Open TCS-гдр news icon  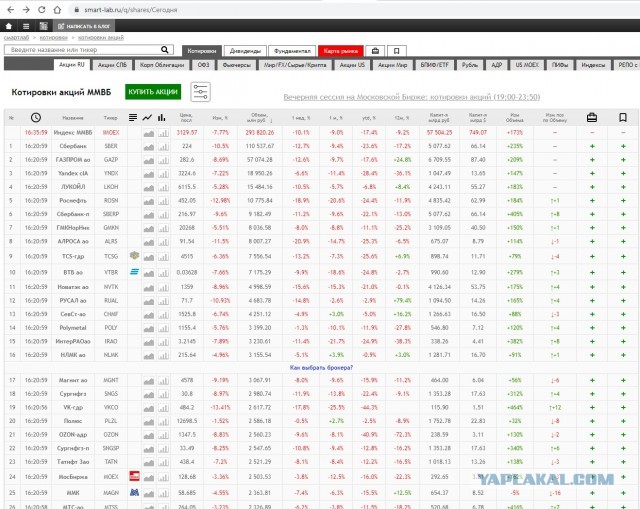point(134,256)
